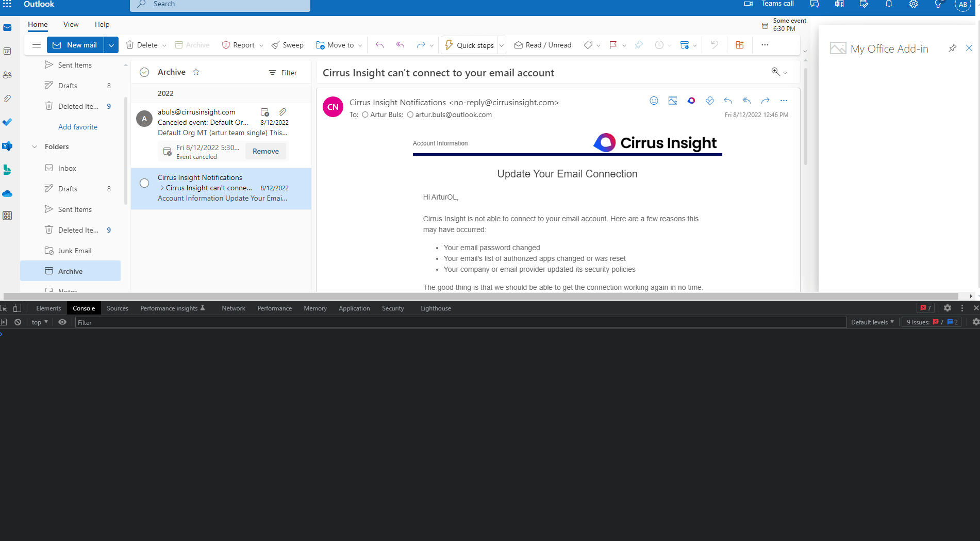
Task: Toggle DevTools device toolbar icon
Action: click(17, 308)
